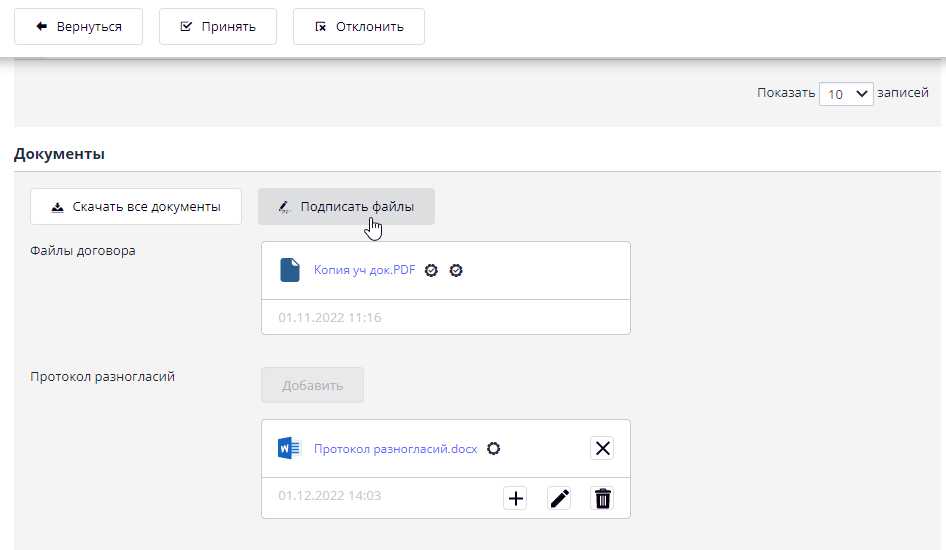The width and height of the screenshot is (946, 550).
Task: Remove Протокол разногласий.docx with the X button
Action: click(602, 448)
